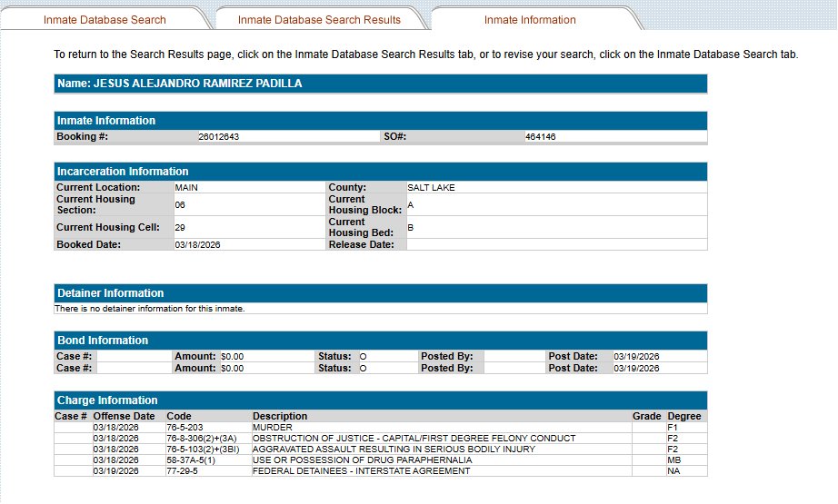The image size is (838, 504).
Task: Select SO number 464146
Action: point(540,137)
